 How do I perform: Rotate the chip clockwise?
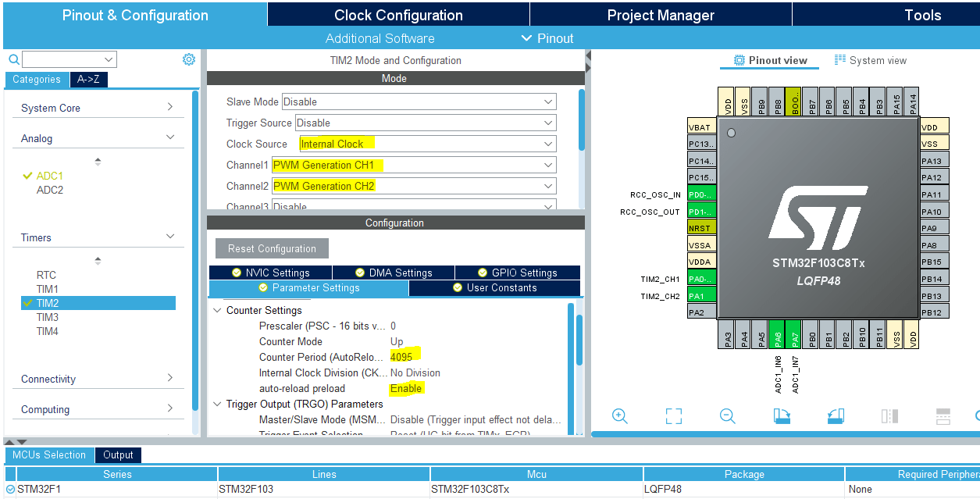782,415
